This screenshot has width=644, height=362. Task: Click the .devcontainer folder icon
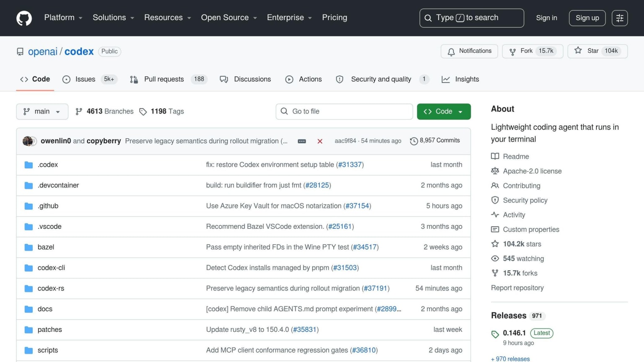click(29, 186)
